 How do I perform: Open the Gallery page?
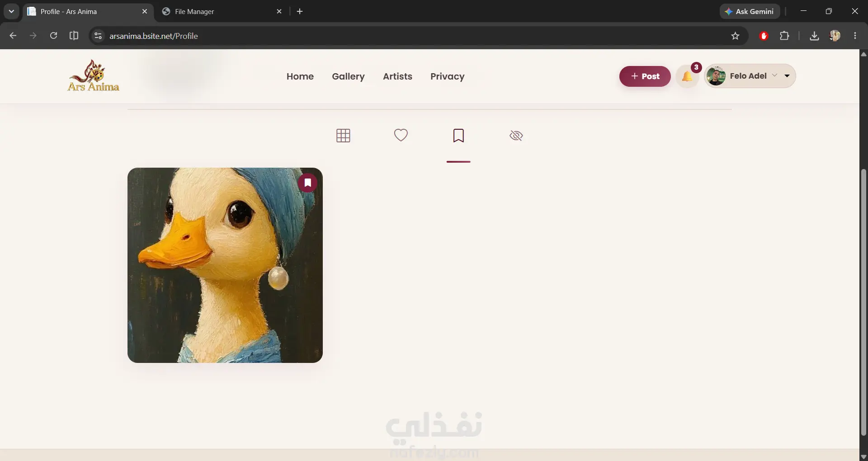click(x=348, y=76)
